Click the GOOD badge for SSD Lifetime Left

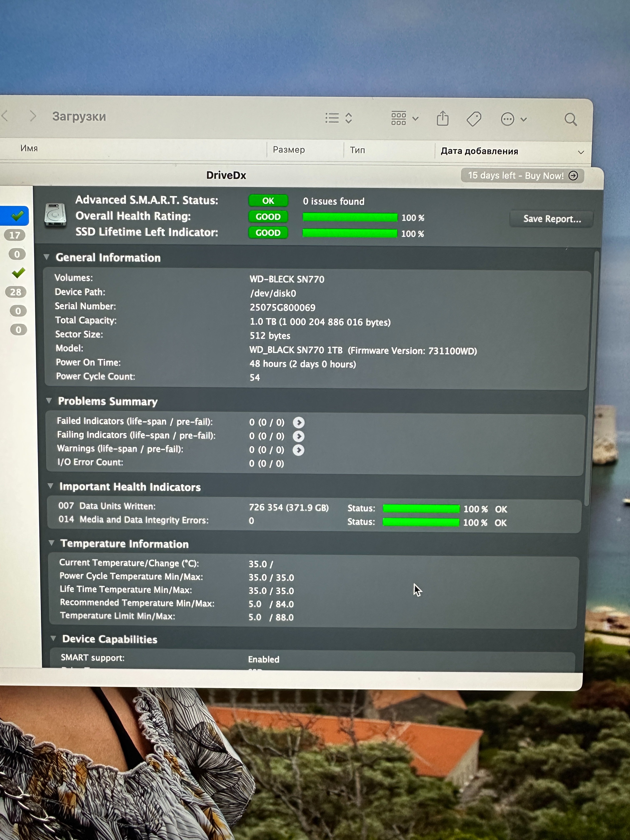268,233
